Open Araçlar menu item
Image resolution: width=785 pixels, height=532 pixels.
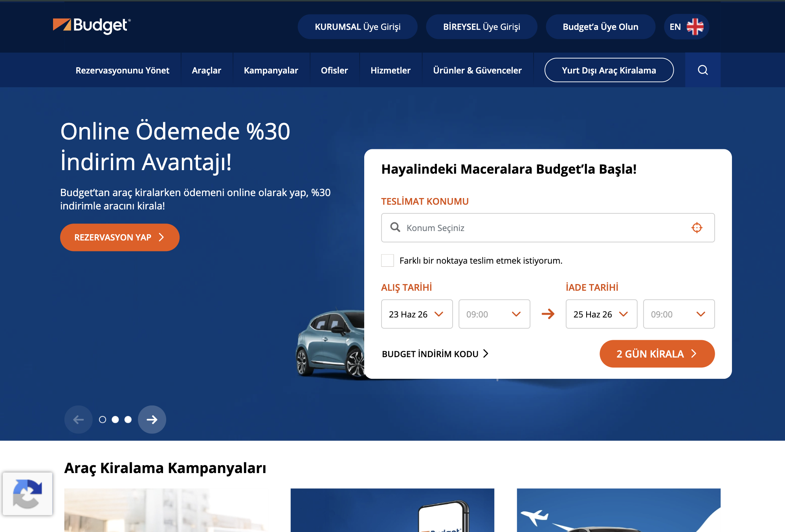coord(207,70)
